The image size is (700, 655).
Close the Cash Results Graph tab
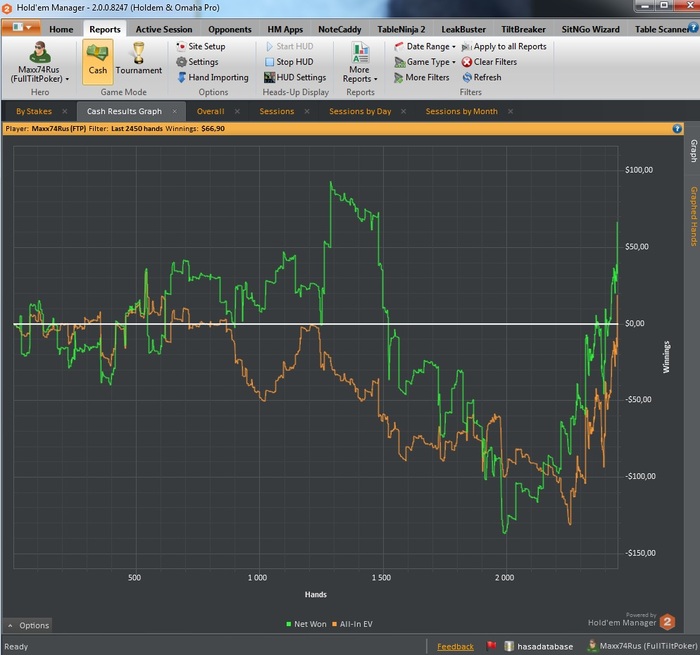click(174, 112)
